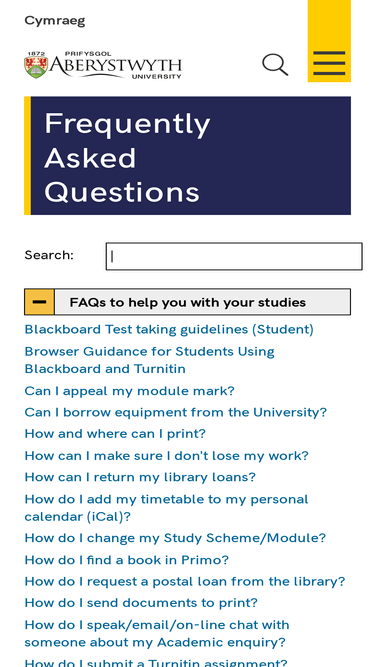Open 'Browser Guidance for Students Using Blackboard' link
Image resolution: width=375 pixels, height=667 pixels.
[149, 360]
